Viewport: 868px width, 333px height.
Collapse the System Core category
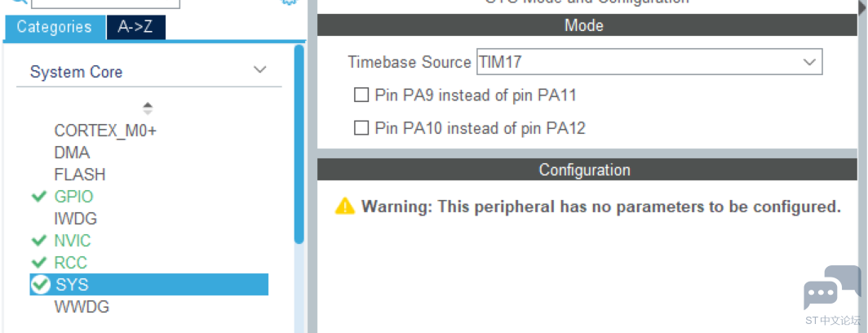[259, 70]
